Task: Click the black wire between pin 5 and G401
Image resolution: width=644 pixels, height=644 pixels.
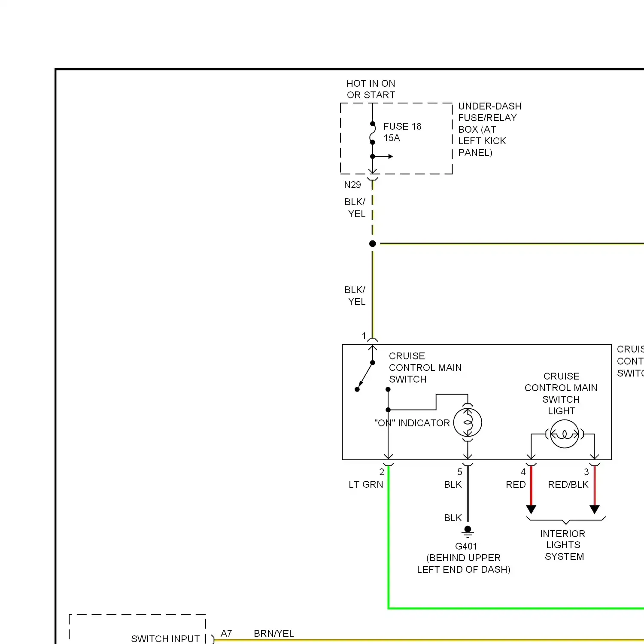Action: click(468, 494)
